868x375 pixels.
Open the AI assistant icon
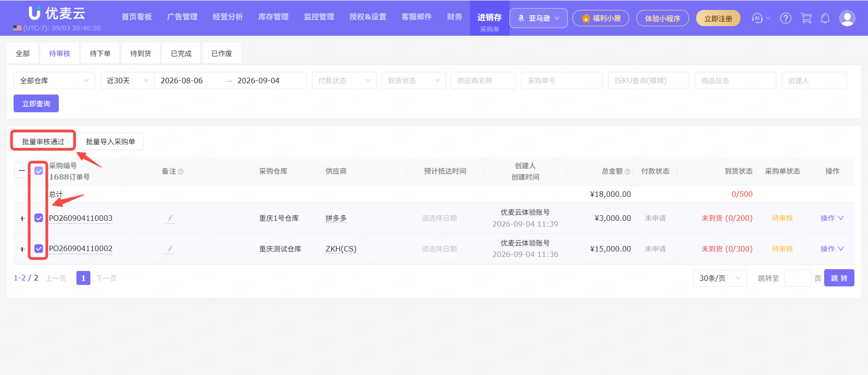point(757,18)
